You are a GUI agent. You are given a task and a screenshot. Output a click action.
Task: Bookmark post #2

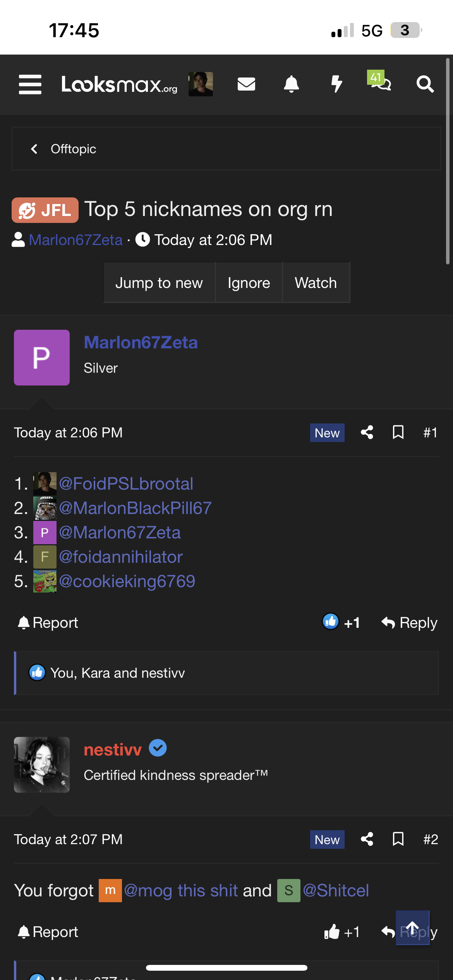398,839
